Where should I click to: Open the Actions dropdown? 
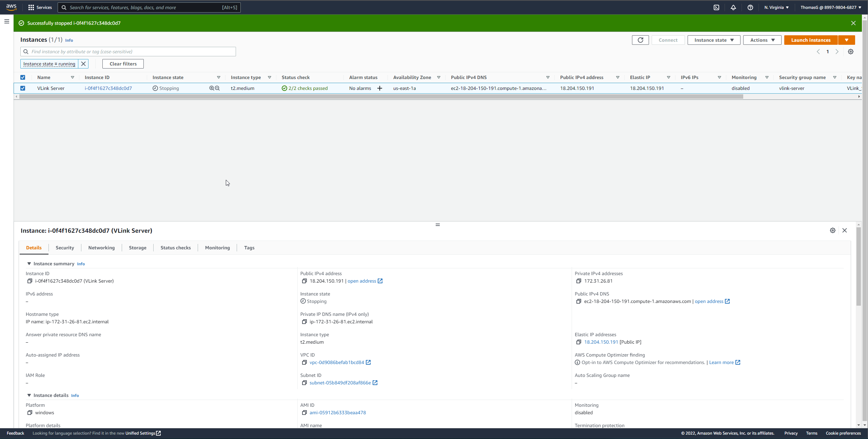click(x=762, y=40)
